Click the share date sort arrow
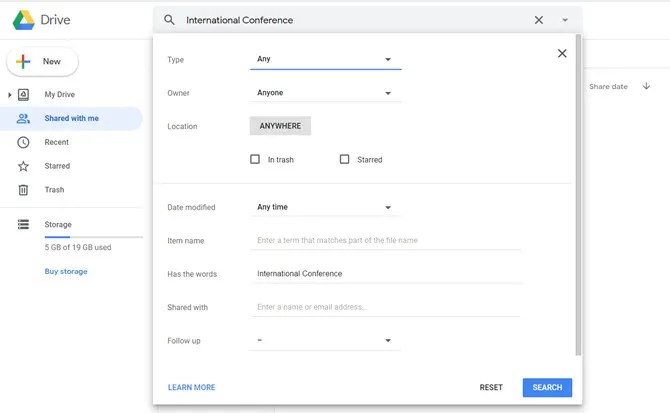This screenshot has width=670, height=413. [647, 87]
